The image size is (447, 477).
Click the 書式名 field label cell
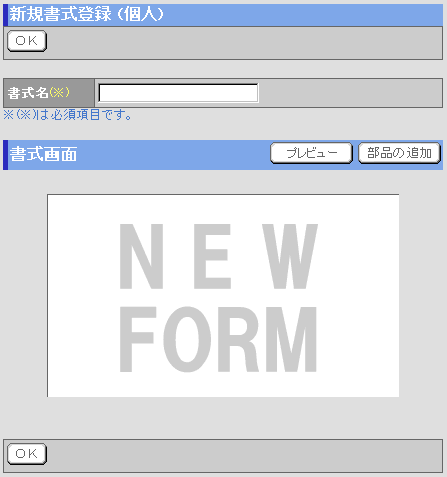[x=49, y=93]
